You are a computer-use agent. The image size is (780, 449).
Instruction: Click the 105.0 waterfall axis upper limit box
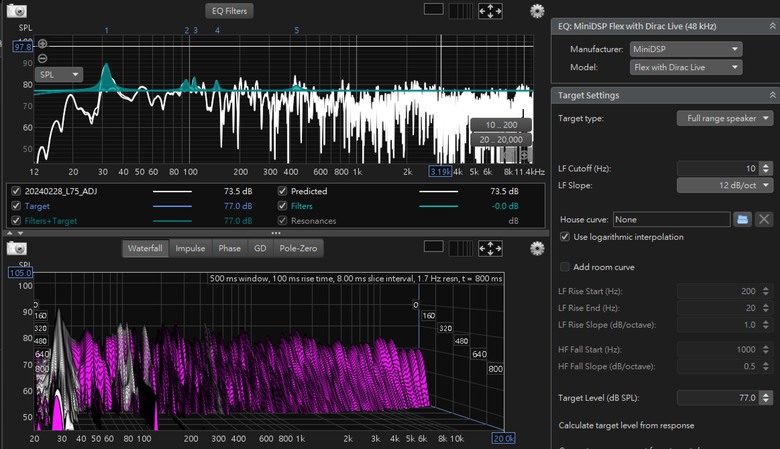(x=20, y=272)
